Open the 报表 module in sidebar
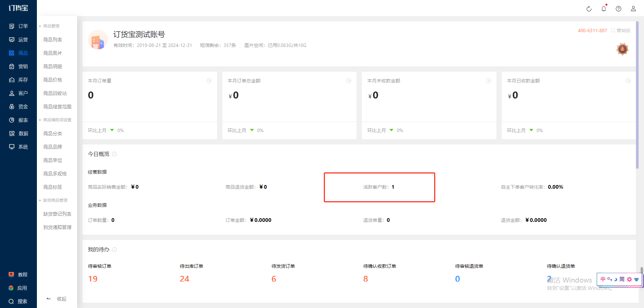Image resolution: width=644 pixels, height=308 pixels. pos(18,120)
